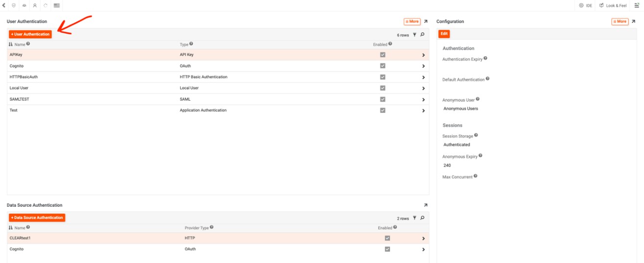The image size is (644, 263).
Task: Expand the HTTPBasicAuth row chevron
Action: point(423,77)
